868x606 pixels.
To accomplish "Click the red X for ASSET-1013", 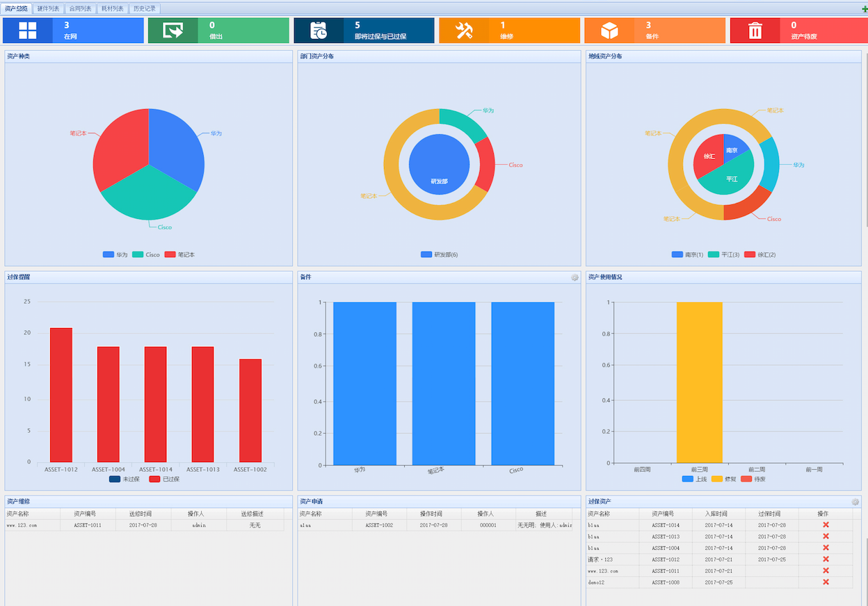I will click(x=826, y=537).
